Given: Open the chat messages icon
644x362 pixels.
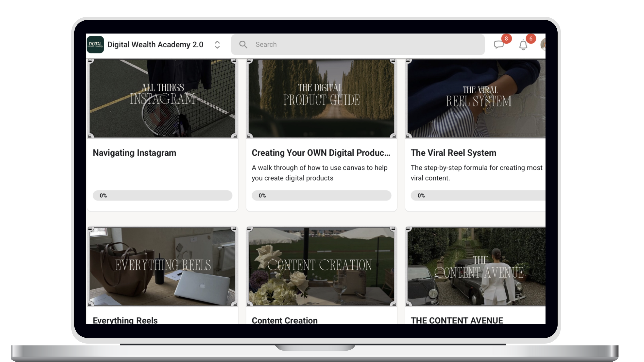Looking at the screenshot, I should (x=499, y=45).
